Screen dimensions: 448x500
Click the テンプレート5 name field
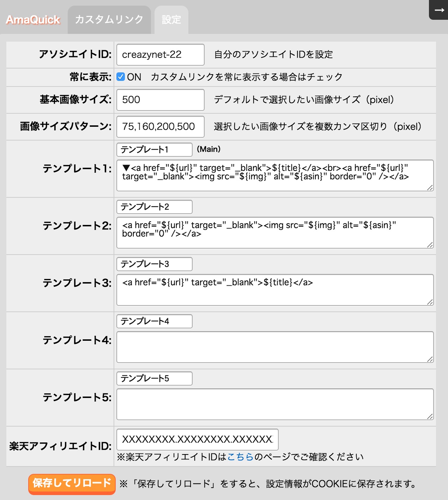154,379
